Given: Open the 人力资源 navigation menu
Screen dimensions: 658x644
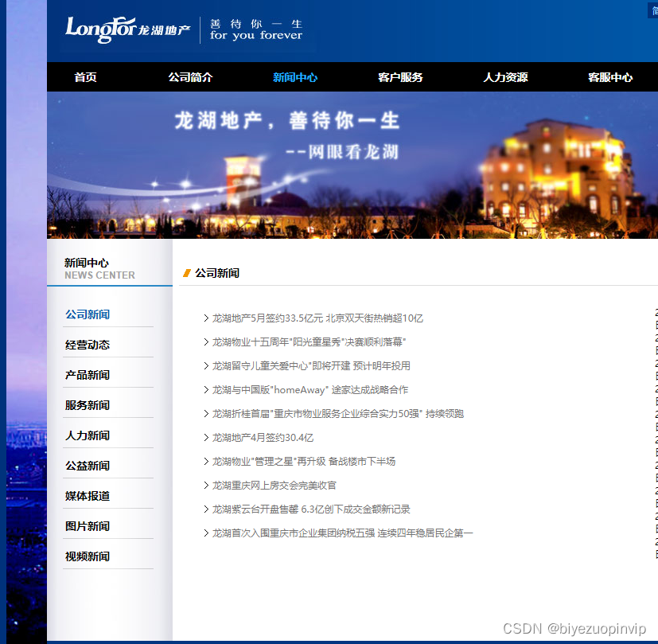Looking at the screenshot, I should (x=504, y=76).
